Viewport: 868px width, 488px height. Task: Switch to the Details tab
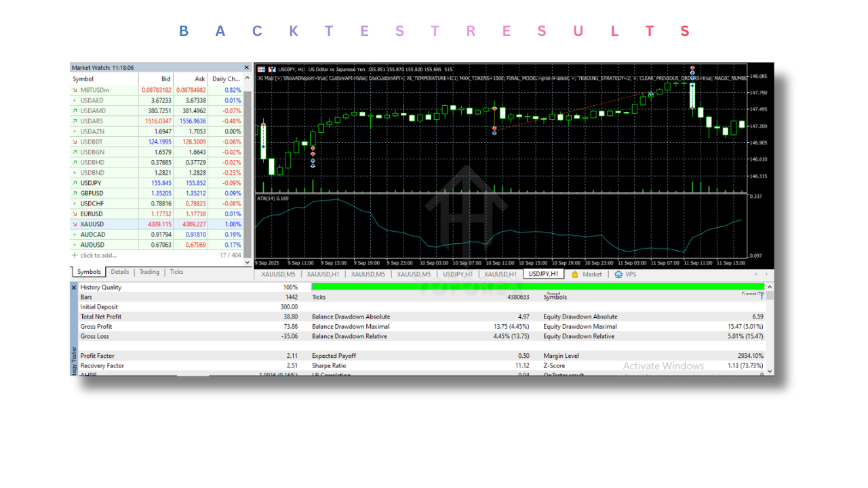[120, 272]
